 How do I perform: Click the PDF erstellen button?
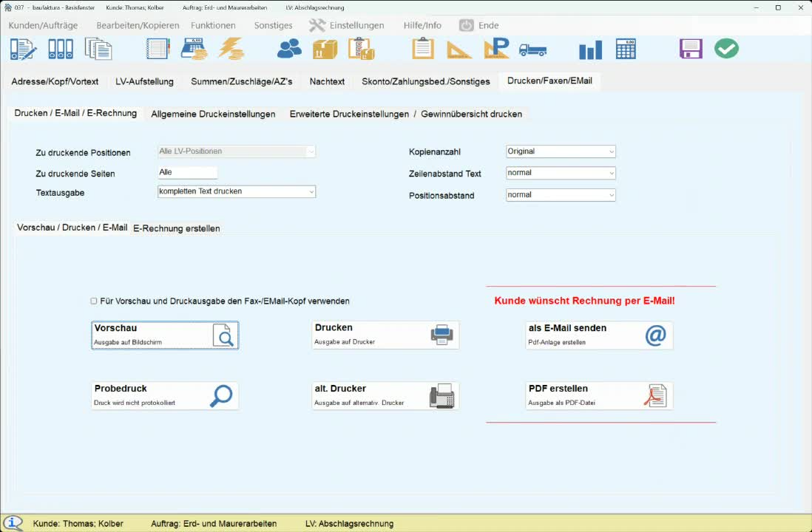599,395
